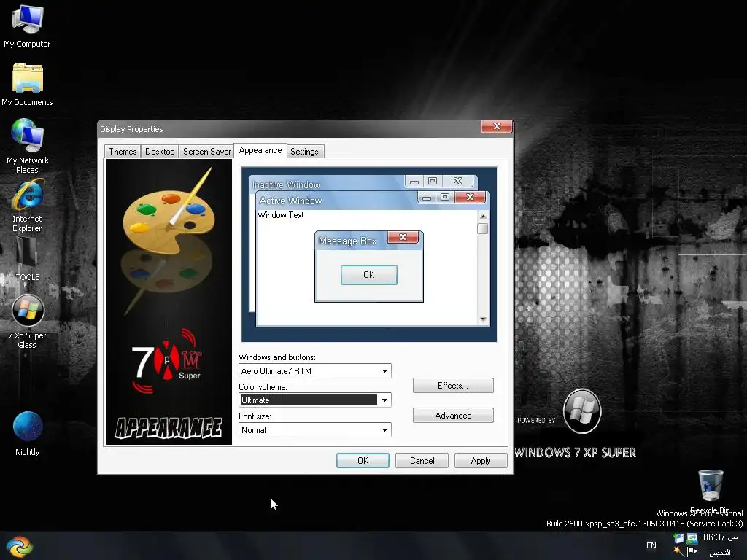Click the 'Window Text' sample text
The width and height of the screenshot is (747, 560).
[x=281, y=215]
